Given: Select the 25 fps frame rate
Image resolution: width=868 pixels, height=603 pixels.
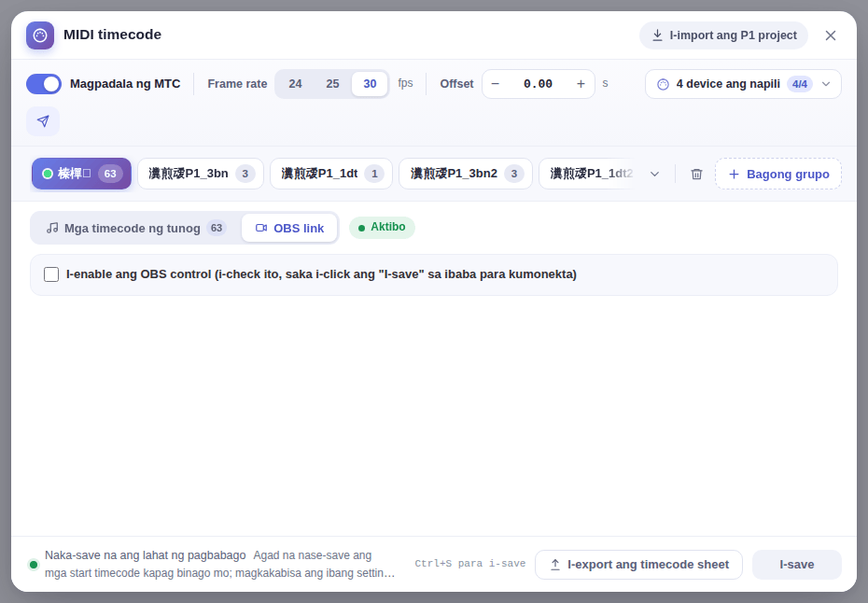Looking at the screenshot, I should coord(332,84).
